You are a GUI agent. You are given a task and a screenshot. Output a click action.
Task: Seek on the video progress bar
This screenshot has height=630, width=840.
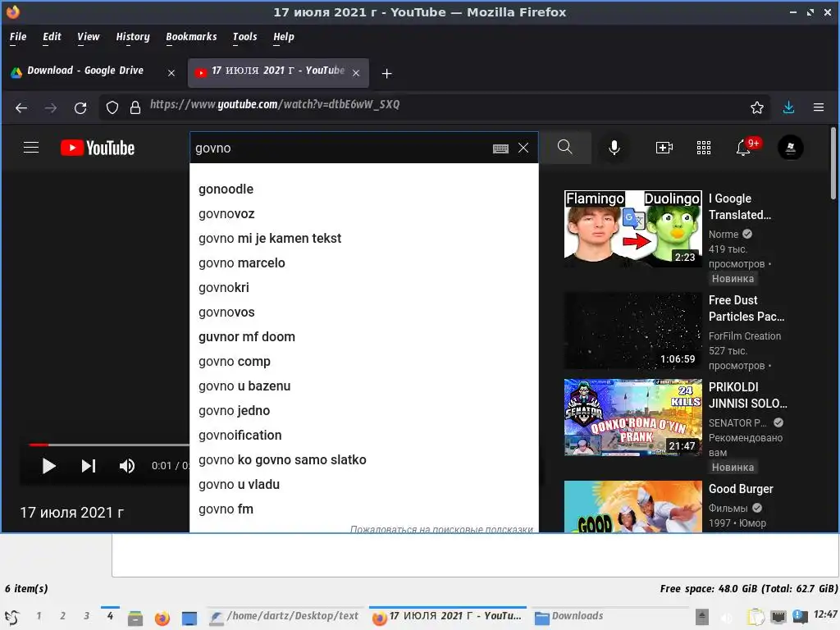(109, 445)
